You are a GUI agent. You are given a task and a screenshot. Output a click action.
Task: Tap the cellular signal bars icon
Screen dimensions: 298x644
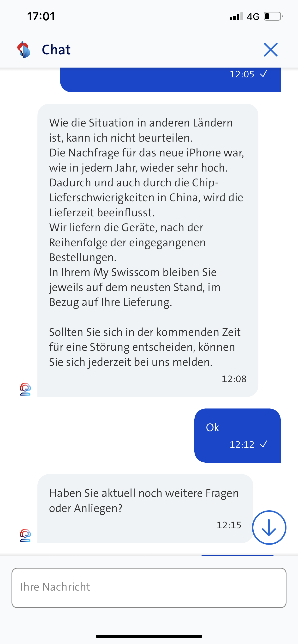[x=236, y=17]
